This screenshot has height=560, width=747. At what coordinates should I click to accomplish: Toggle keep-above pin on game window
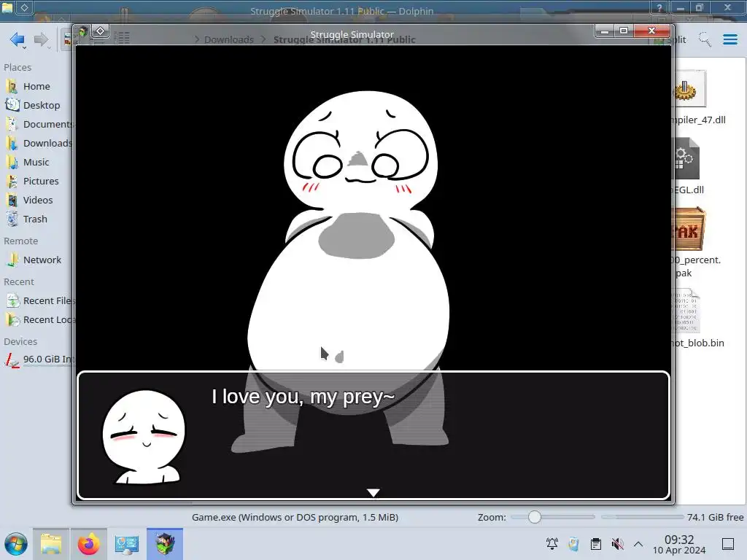tap(101, 31)
